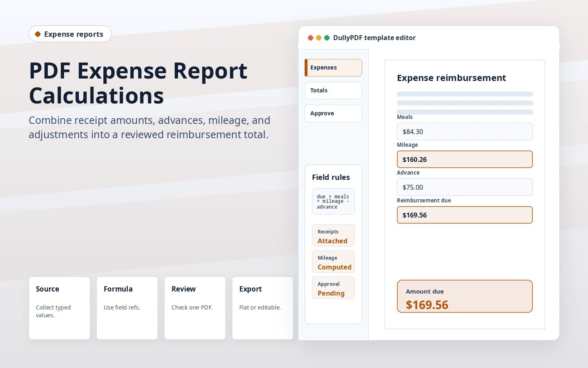Click the orange dot in Expense reports badge
The width and height of the screenshot is (588, 368).
38,34
